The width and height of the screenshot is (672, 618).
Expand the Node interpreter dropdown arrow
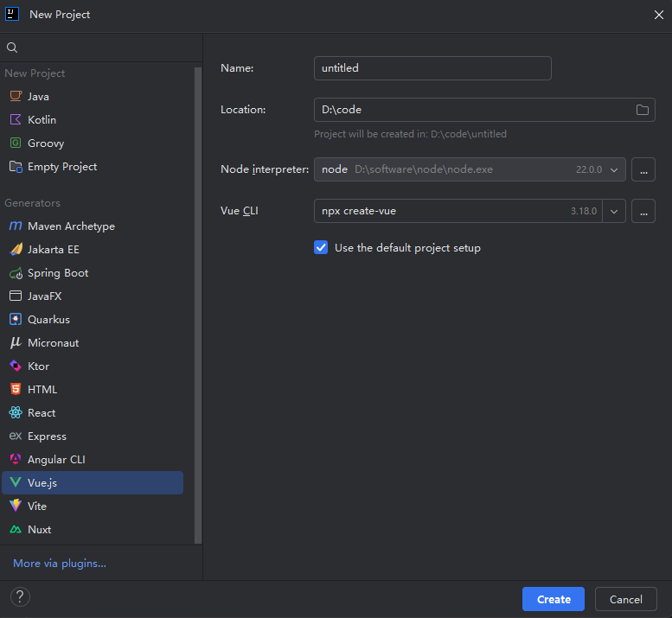pos(614,169)
